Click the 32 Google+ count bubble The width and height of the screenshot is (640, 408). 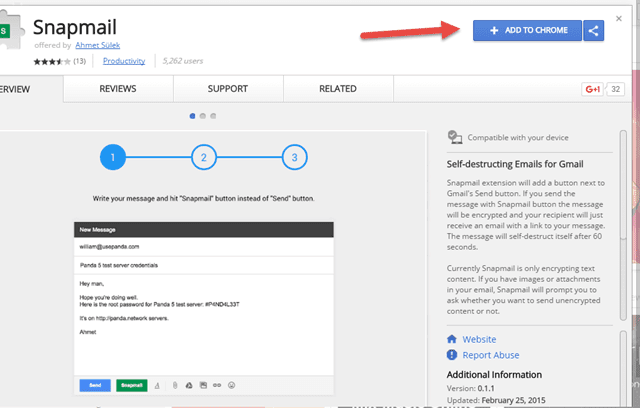(616, 89)
